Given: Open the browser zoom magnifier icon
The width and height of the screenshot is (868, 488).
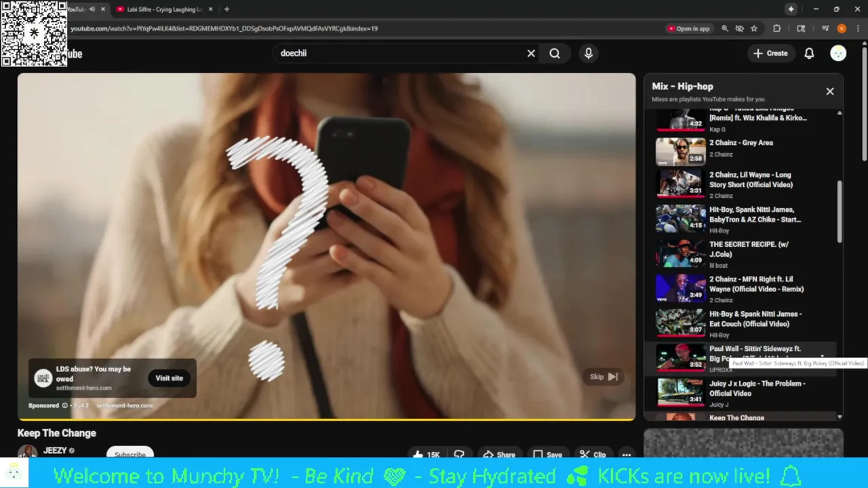Looking at the screenshot, I should pyautogui.click(x=725, y=28).
